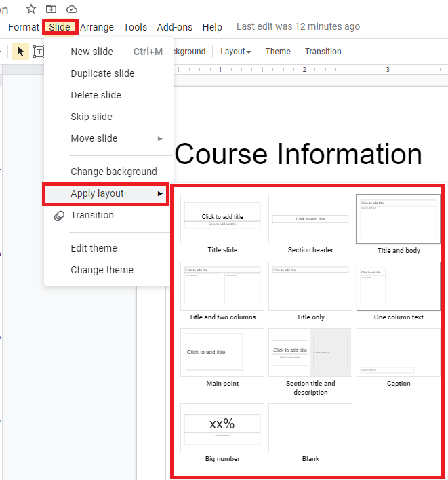Apply the Title slide layout
This screenshot has width=448, height=480.
click(222, 219)
